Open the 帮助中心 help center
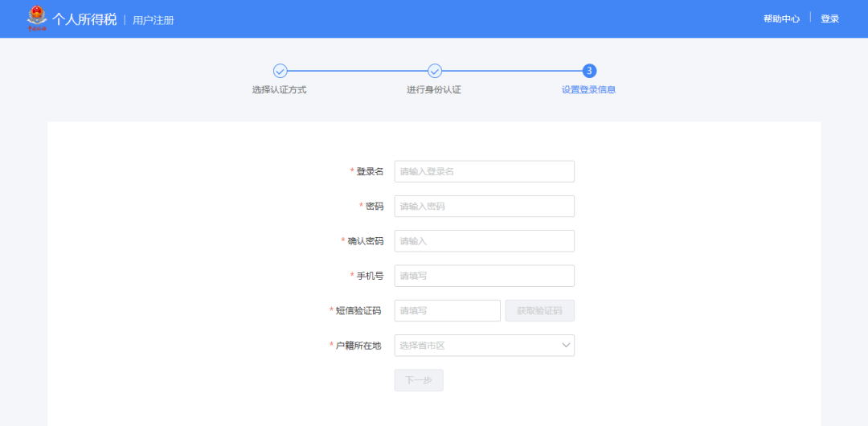The width and height of the screenshot is (868, 426). click(781, 18)
